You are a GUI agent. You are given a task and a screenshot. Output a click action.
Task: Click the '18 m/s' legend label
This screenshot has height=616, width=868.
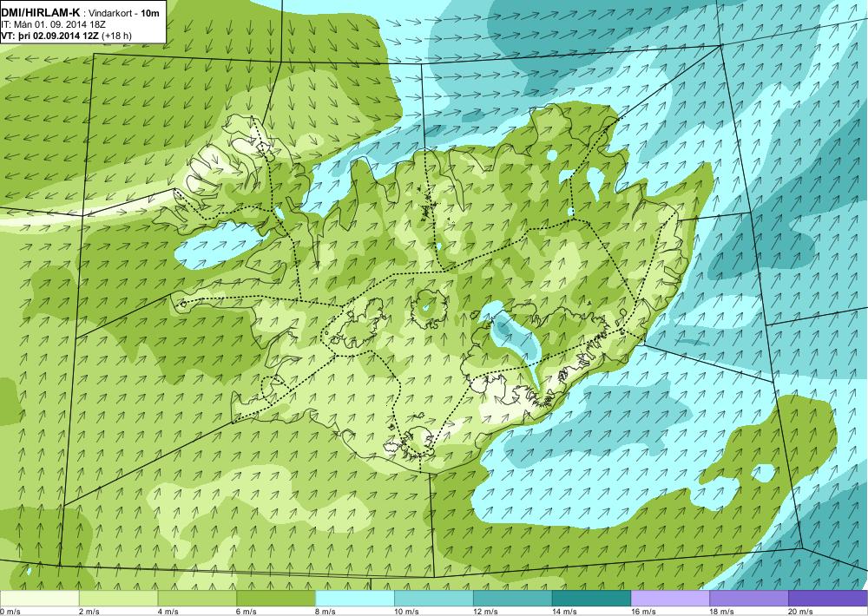tap(722, 612)
